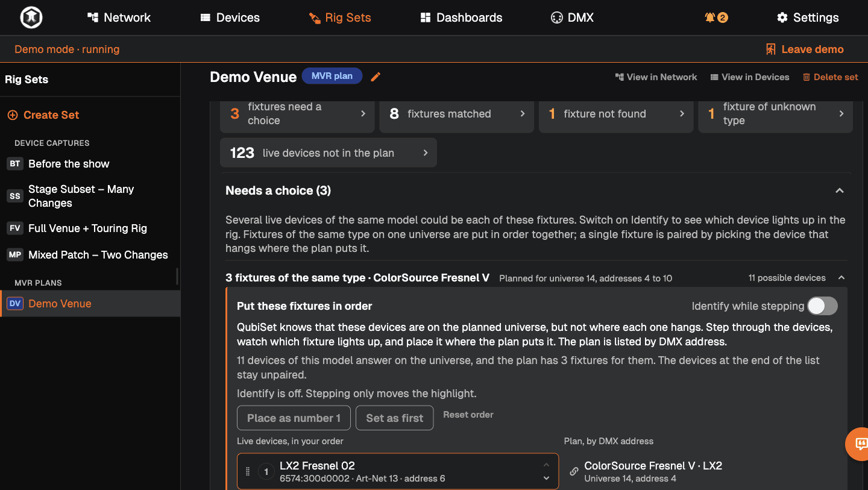Click the drag handle on LX2 Fresnel 02
Image resolution: width=868 pixels, height=490 pixels.
click(x=248, y=471)
